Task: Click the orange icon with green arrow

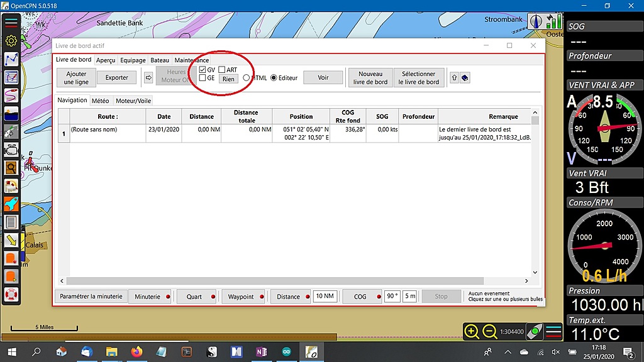Action: [11, 277]
